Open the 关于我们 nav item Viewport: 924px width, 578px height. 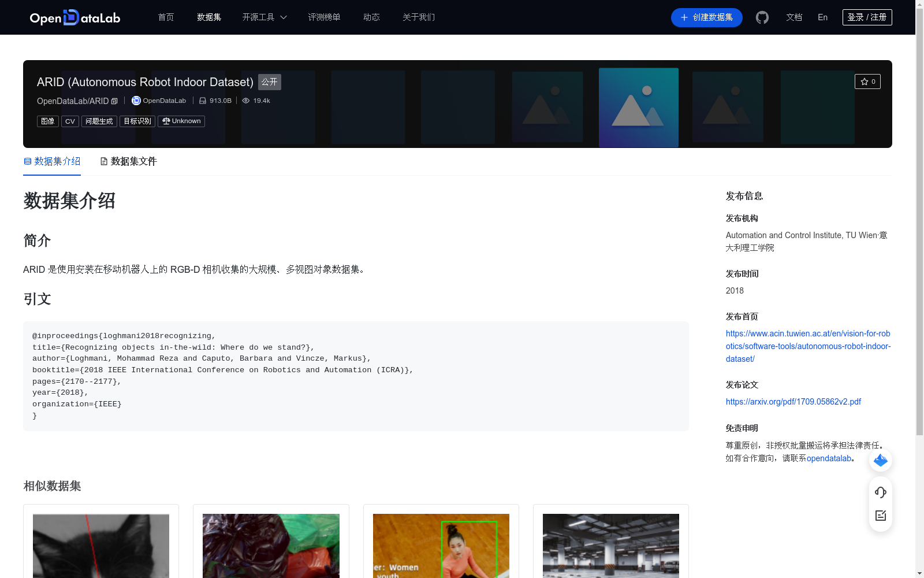click(419, 17)
